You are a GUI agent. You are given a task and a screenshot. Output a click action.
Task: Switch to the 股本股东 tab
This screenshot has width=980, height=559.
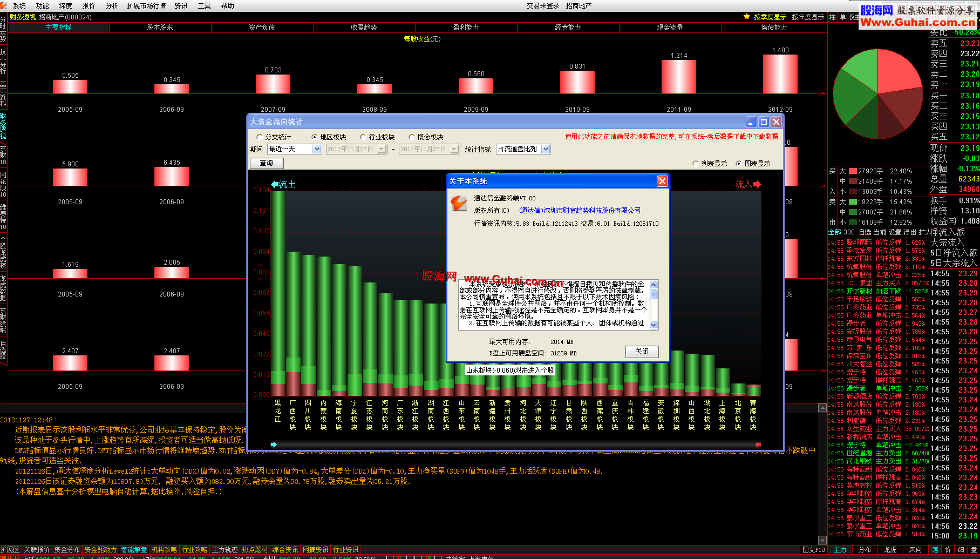point(160,28)
